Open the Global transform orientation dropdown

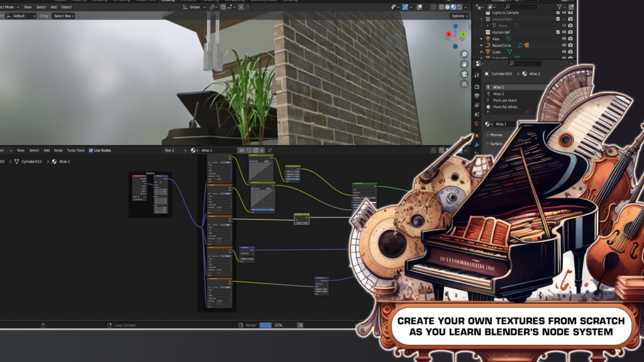(194, 7)
